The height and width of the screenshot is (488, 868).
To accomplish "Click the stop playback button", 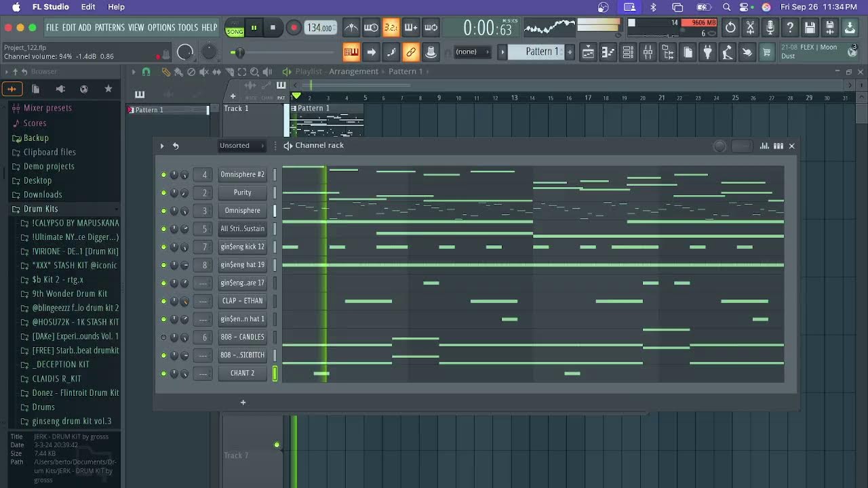I will [x=273, y=28].
